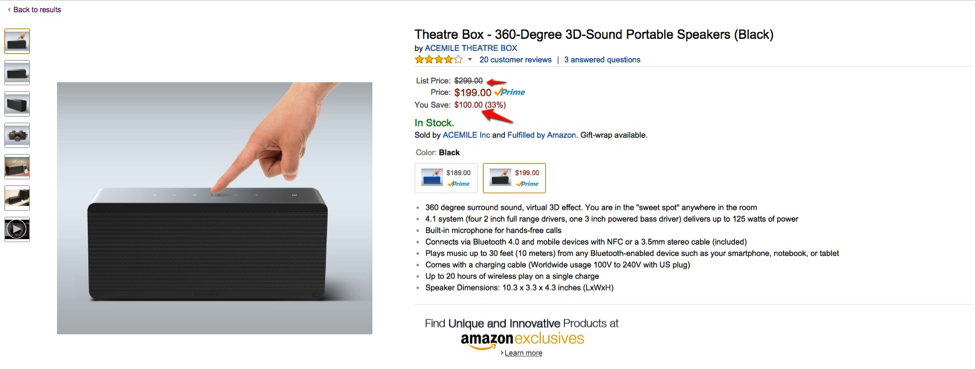Choose the $199.00 black color option
Image resolution: width=975 pixels, height=369 pixels.
[514, 178]
